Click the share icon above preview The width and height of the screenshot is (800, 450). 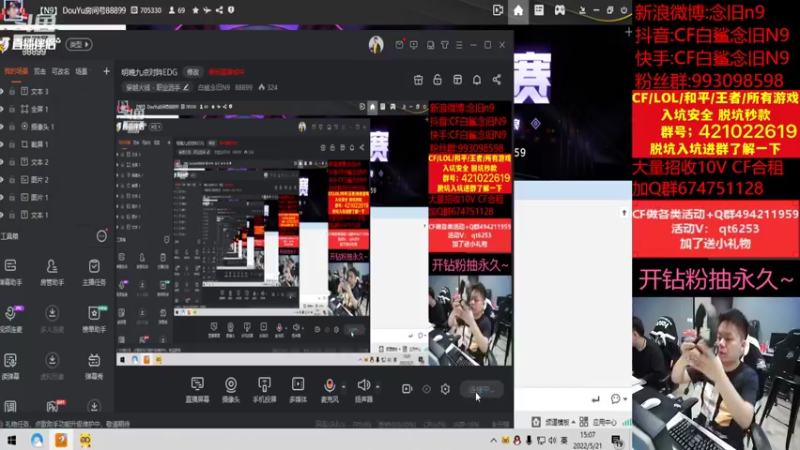coord(496,80)
